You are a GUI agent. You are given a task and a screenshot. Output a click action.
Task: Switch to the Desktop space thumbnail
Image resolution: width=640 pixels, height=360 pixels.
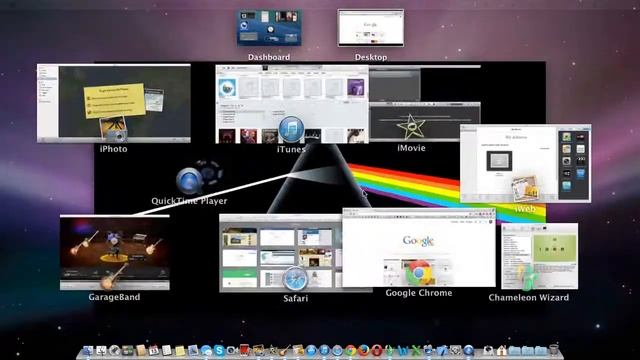pyautogui.click(x=371, y=28)
